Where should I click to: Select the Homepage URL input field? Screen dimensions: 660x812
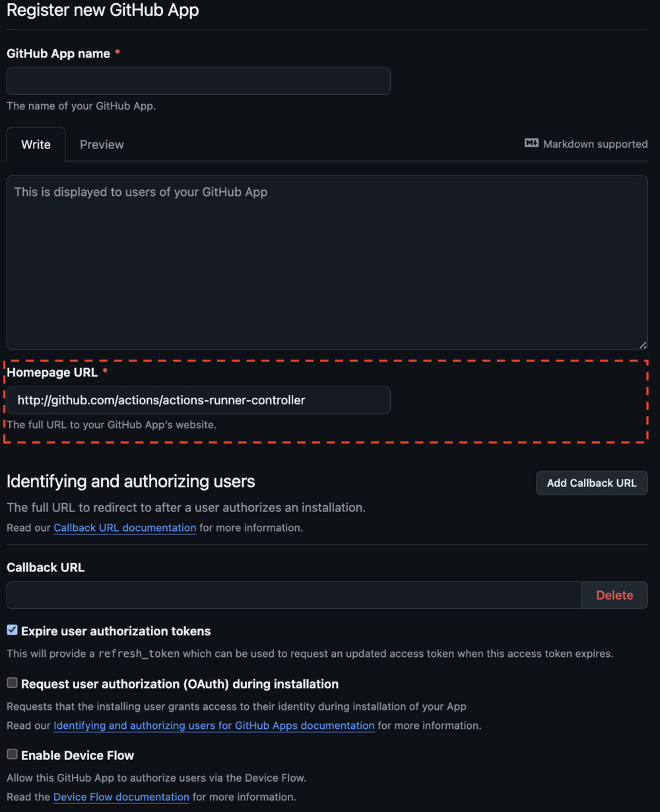[x=198, y=400]
